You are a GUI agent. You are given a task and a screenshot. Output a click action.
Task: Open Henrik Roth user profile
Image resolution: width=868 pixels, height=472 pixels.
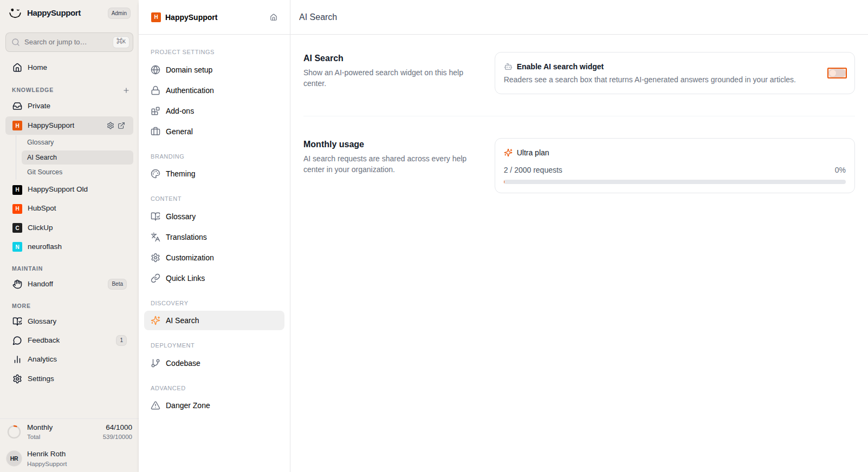click(x=69, y=458)
